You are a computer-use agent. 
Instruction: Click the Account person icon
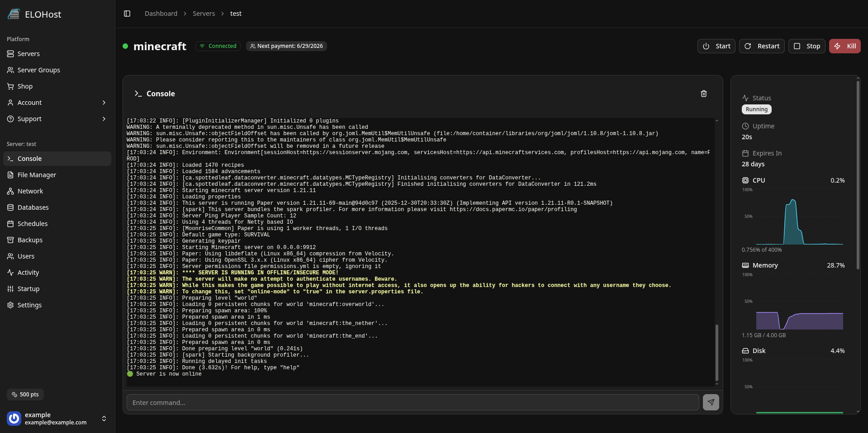click(10, 103)
